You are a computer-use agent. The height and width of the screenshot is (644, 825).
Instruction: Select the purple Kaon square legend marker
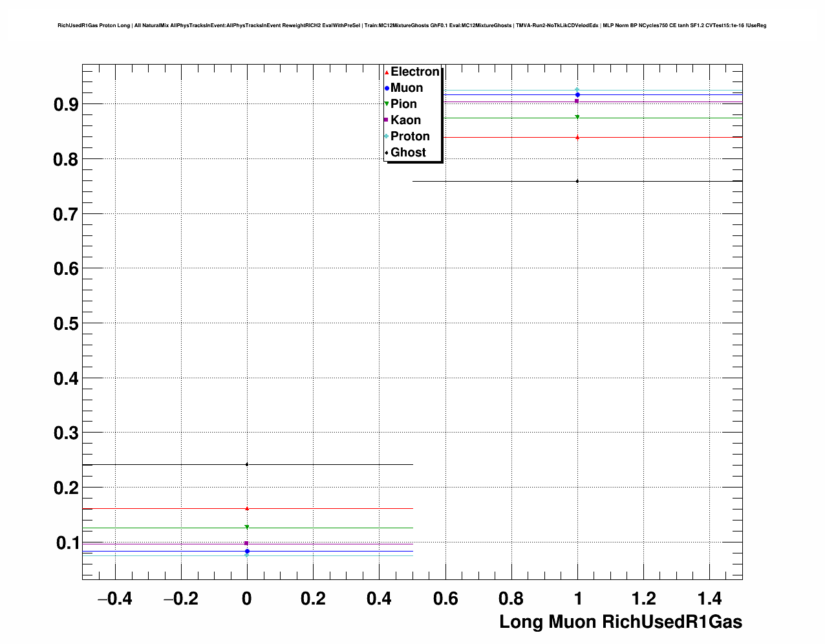tap(387, 120)
